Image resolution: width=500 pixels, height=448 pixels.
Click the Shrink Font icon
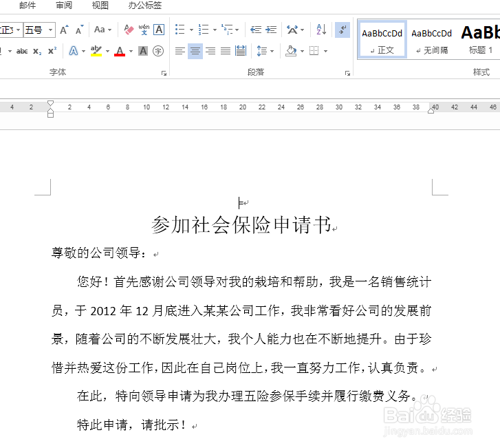(x=79, y=30)
